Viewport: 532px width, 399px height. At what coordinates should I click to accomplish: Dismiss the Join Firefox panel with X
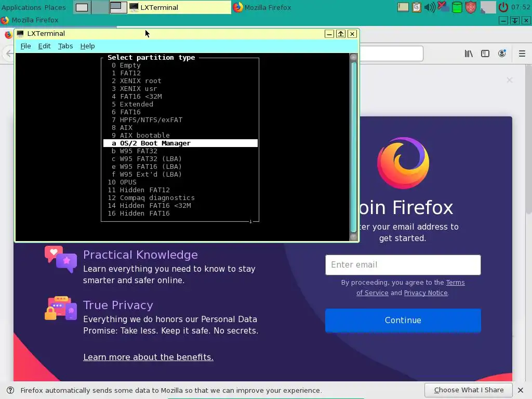[x=510, y=80]
